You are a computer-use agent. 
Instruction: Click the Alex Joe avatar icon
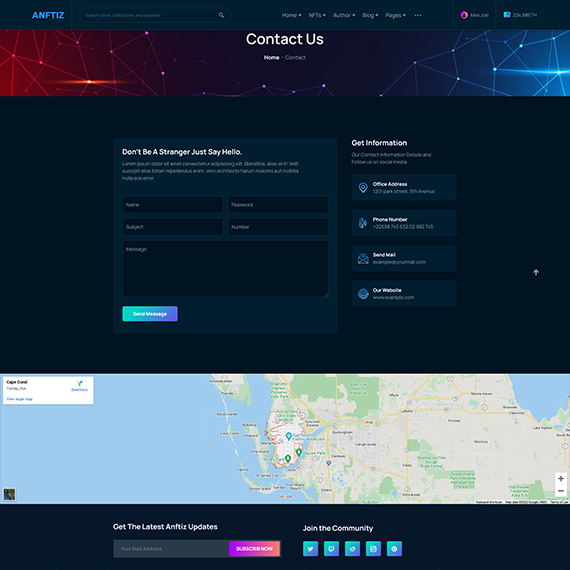coord(464,15)
